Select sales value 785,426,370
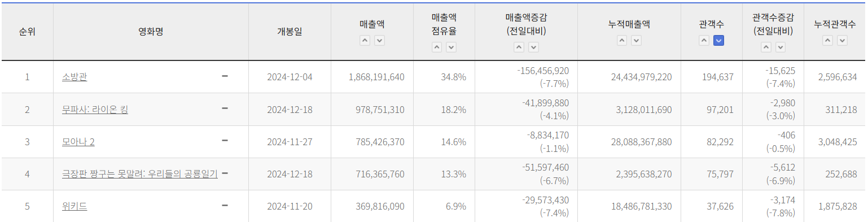Screen dimensions: 868x222 380,142
